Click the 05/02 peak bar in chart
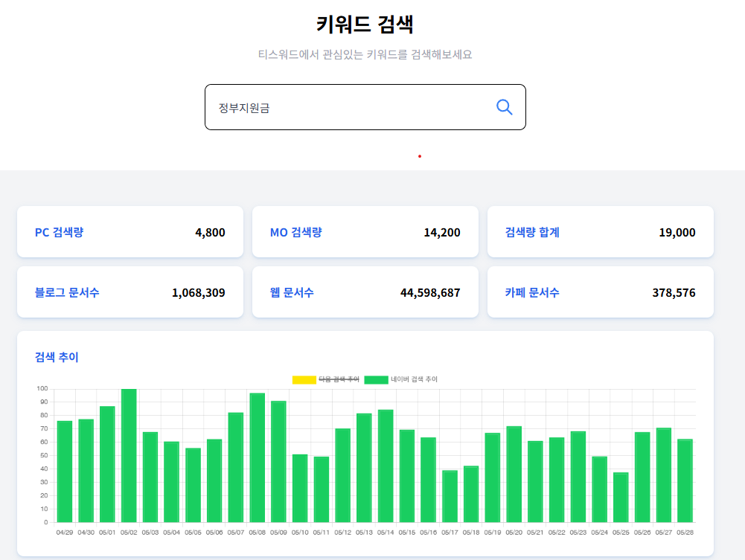 point(129,456)
